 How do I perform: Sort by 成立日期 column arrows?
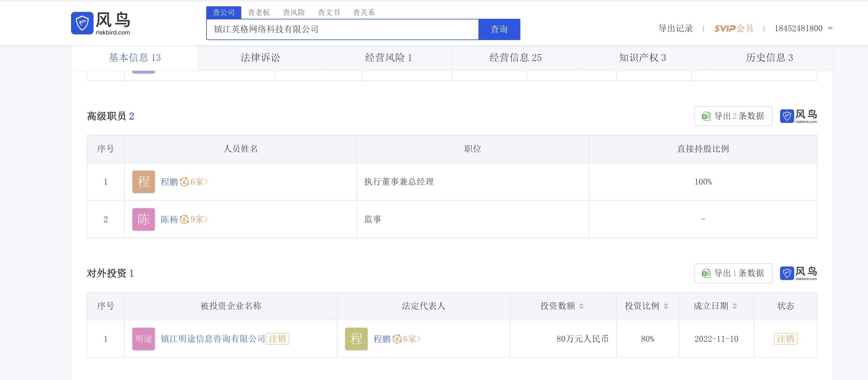735,306
